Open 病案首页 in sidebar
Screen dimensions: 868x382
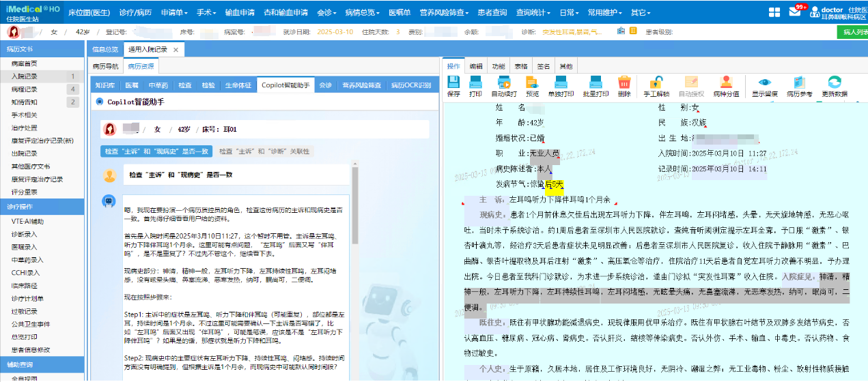point(25,63)
